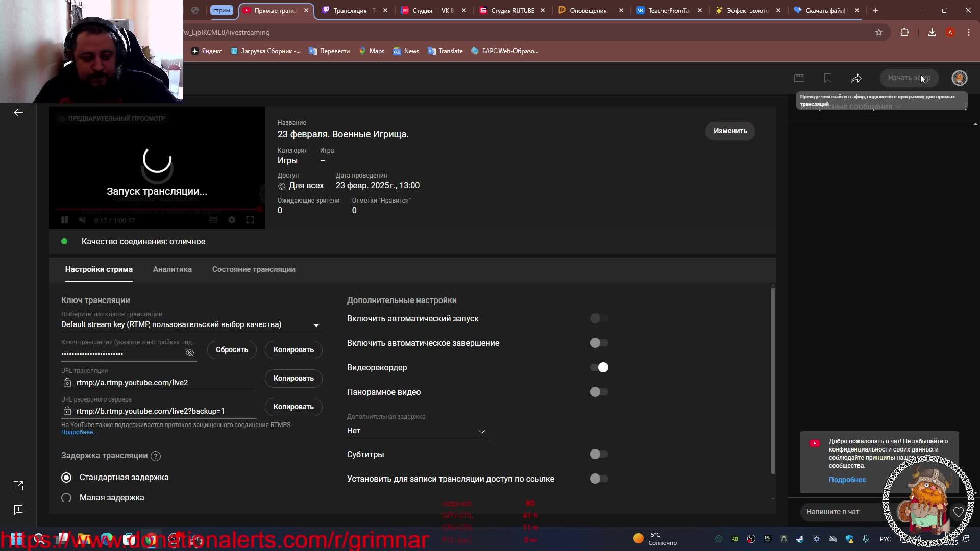Screen dimensions: 980x551
Task: Reveal the hidden stream key
Action: coord(190,353)
